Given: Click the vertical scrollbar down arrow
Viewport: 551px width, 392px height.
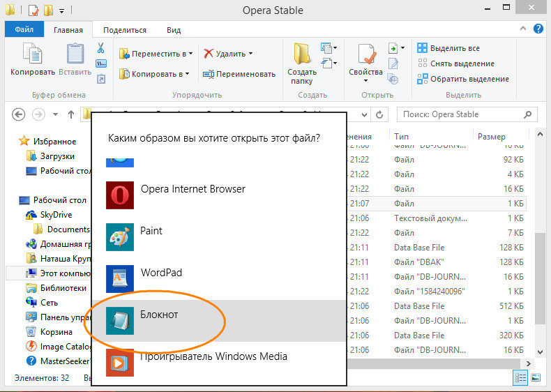Looking at the screenshot, I should coord(540,352).
